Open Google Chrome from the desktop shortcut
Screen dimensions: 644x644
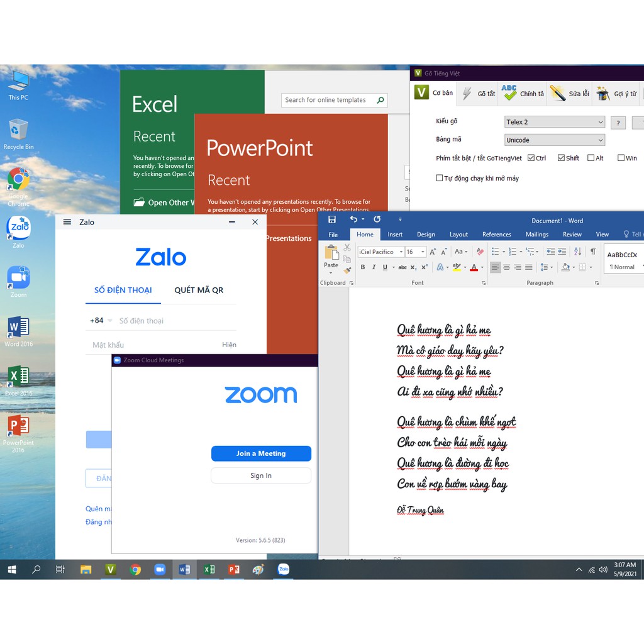tap(18, 180)
